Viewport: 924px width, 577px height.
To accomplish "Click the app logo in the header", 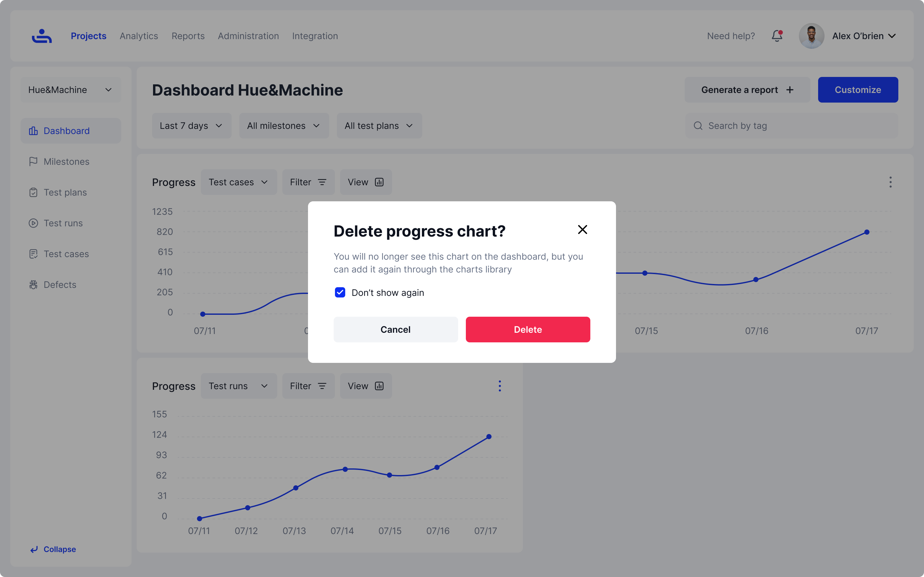I will pos(42,36).
